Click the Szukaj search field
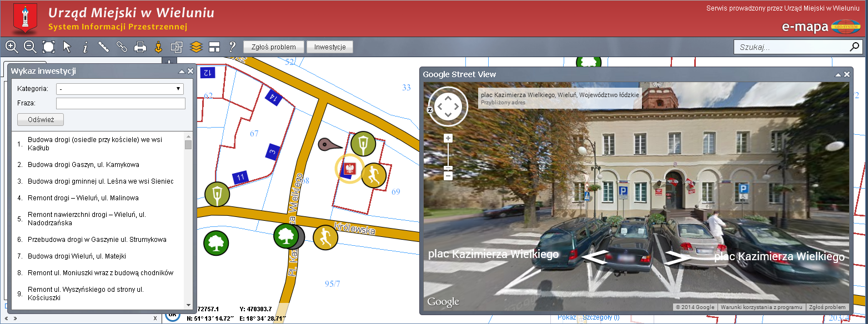 pyautogui.click(x=791, y=47)
